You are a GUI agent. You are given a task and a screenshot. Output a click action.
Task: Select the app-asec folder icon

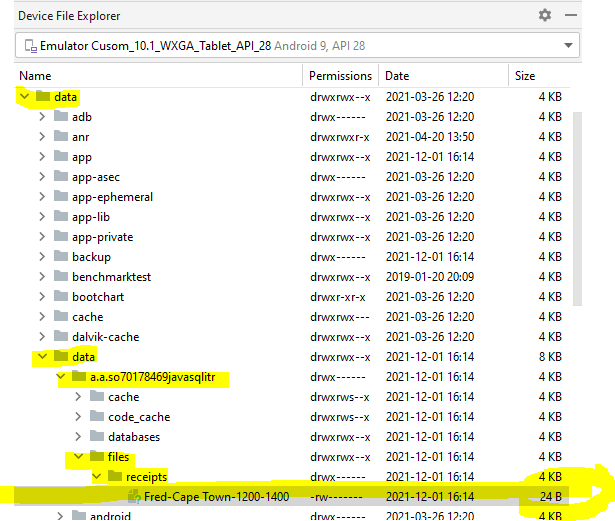[x=61, y=176]
